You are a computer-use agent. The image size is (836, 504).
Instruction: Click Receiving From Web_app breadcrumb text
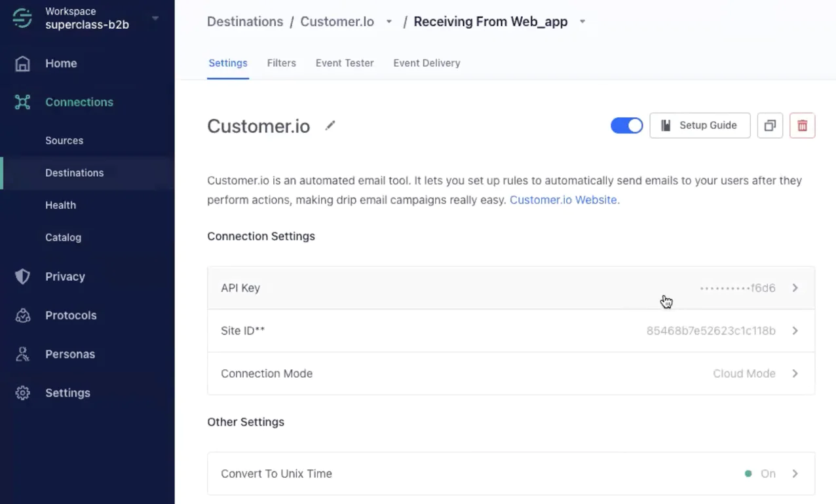click(491, 22)
